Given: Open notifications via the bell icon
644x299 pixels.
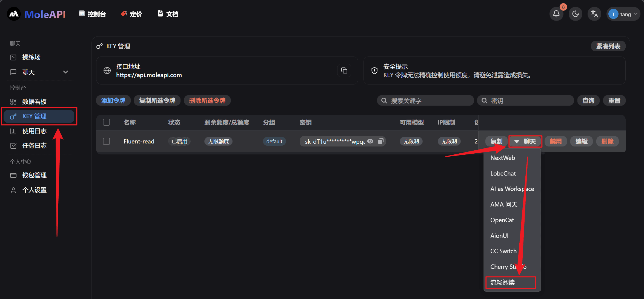Looking at the screenshot, I should coord(556,14).
